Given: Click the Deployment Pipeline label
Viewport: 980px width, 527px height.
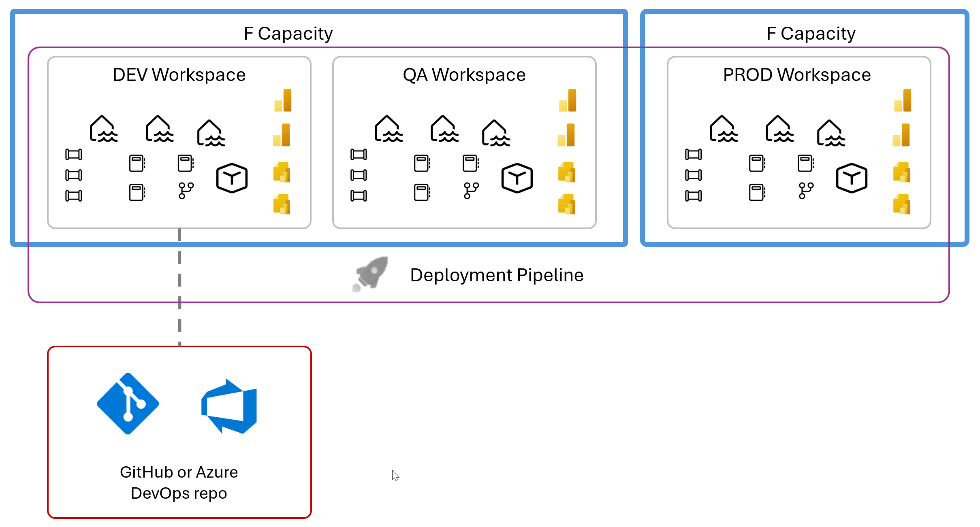Looking at the screenshot, I should [x=497, y=275].
